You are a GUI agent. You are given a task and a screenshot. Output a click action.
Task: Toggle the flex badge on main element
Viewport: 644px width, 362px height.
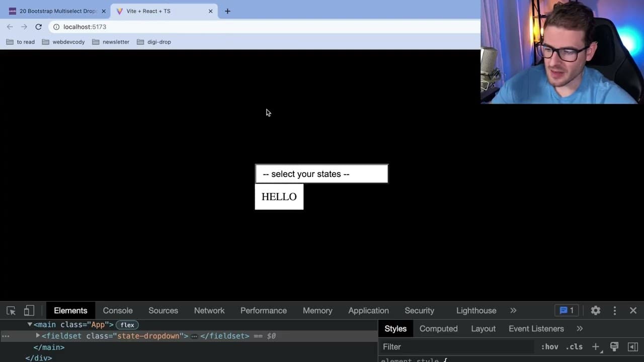pos(127,325)
